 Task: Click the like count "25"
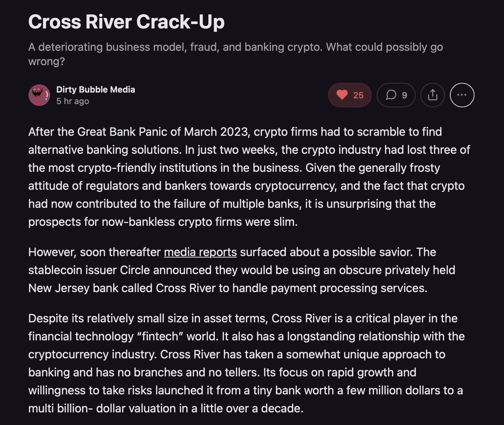358,95
